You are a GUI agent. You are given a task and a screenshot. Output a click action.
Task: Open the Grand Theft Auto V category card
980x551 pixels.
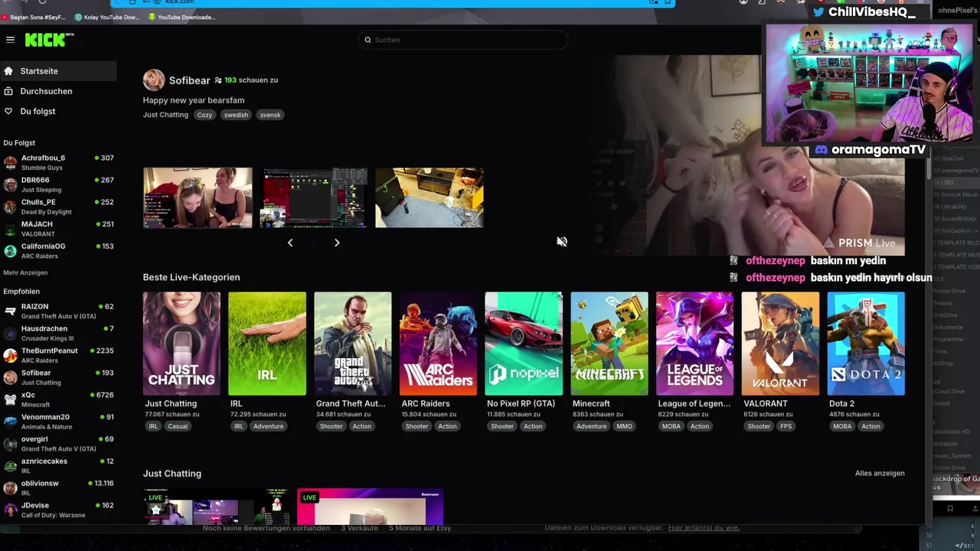tap(353, 344)
